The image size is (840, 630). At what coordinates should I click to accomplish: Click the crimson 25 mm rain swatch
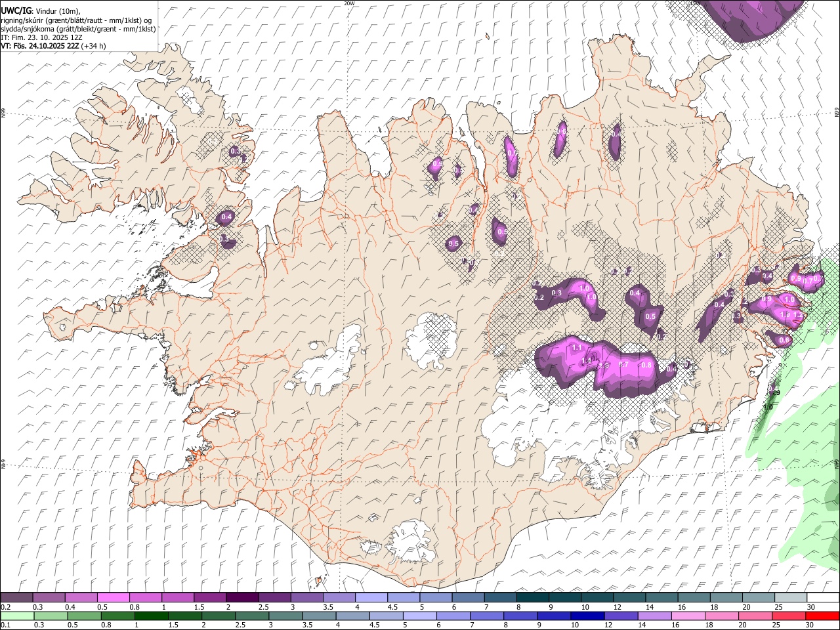[x=789, y=616]
